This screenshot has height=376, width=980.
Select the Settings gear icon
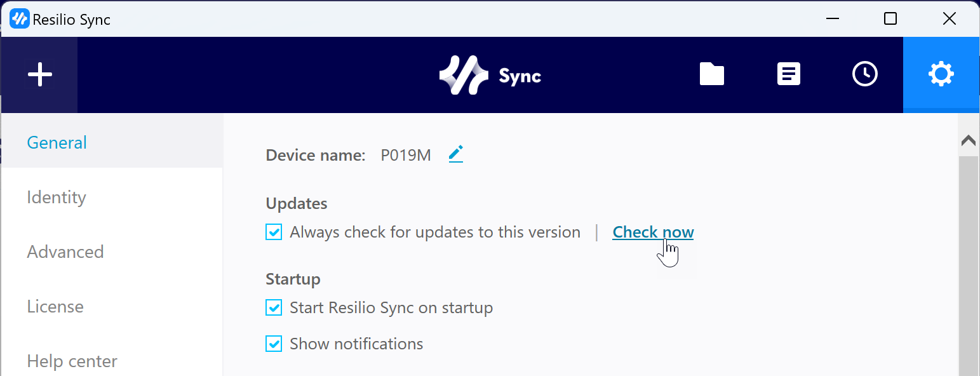(941, 75)
